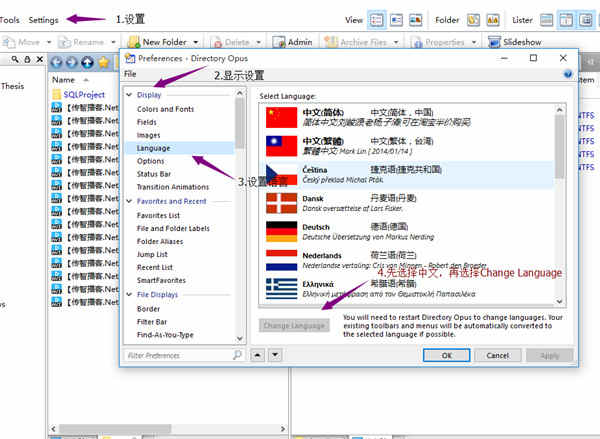Select Colors and Fonts tree item
Screen dimensions: 600x439
pos(165,109)
